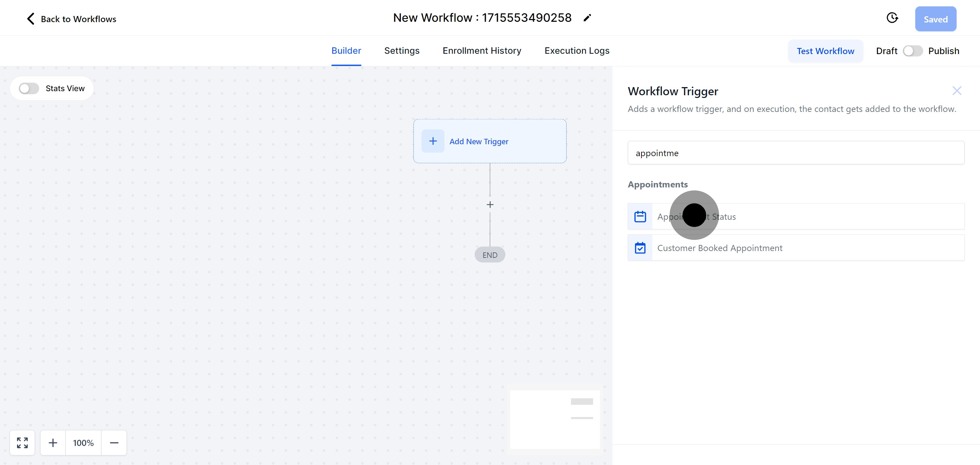Click the fit-to-screen expand icon
The width and height of the screenshot is (980, 465).
tap(22, 443)
